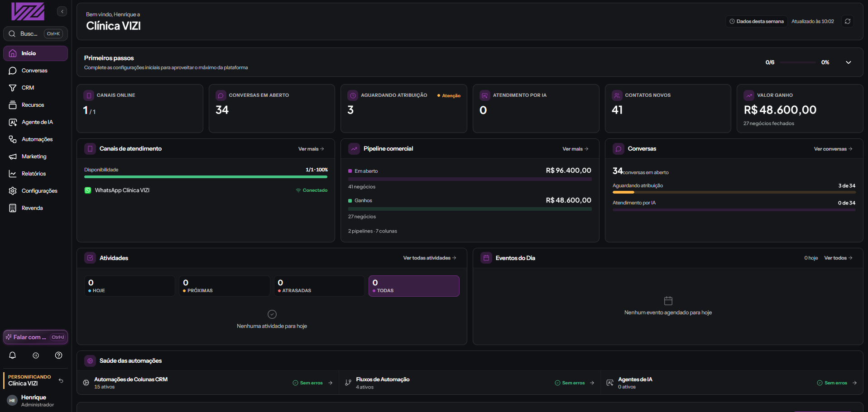The image size is (868, 412).
Task: Click the Valor ganho trend icon
Action: [749, 95]
